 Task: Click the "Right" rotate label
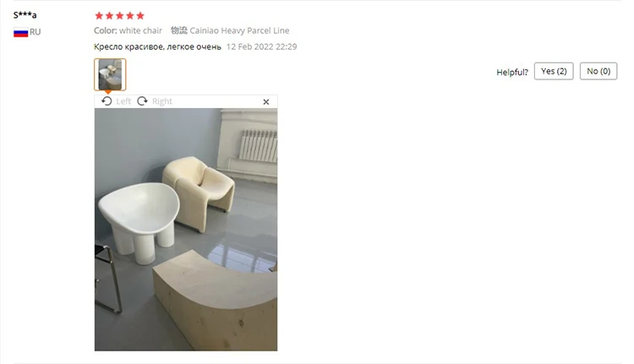pyautogui.click(x=162, y=101)
